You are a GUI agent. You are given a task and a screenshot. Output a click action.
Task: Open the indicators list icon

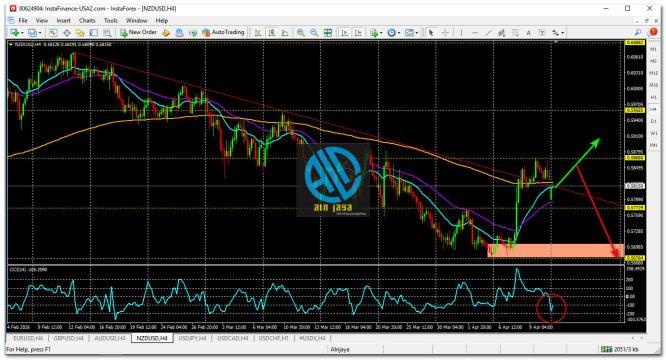[374, 32]
